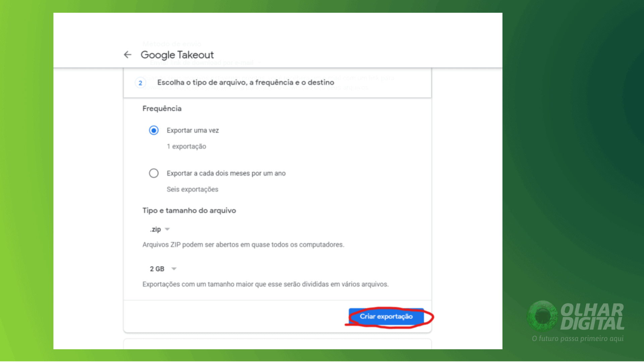
Task: Click the text Arquivos ZIP podem ser abertos
Action: pyautogui.click(x=243, y=245)
